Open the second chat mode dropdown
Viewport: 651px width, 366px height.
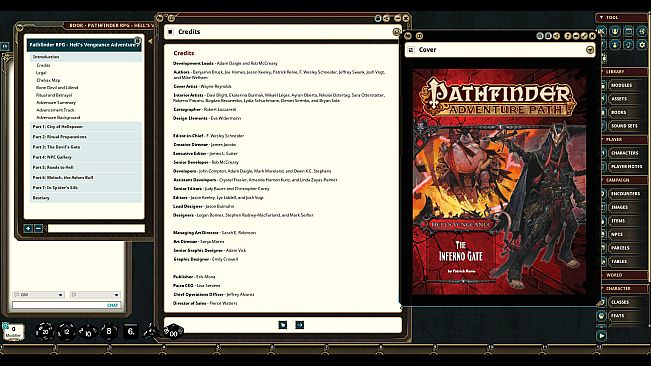pos(95,295)
